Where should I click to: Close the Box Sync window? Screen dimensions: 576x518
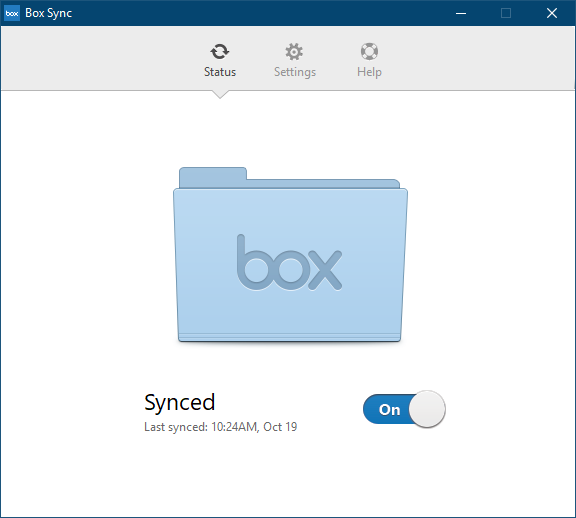click(552, 13)
